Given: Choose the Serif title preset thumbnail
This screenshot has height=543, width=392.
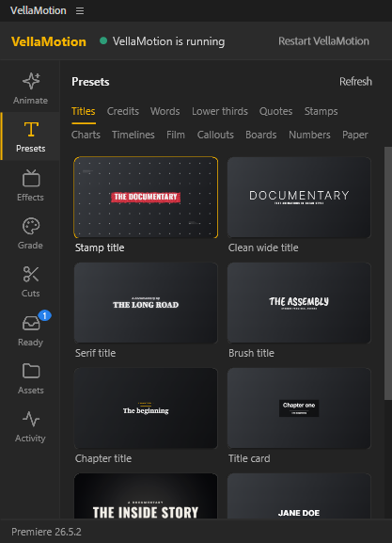Looking at the screenshot, I should click(x=146, y=303).
